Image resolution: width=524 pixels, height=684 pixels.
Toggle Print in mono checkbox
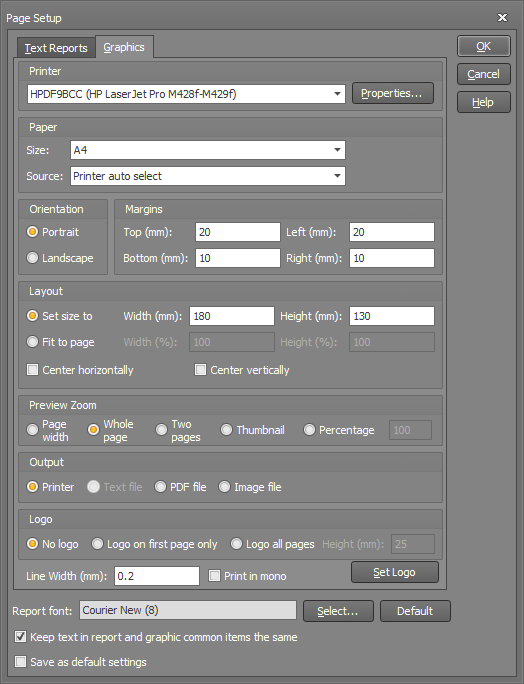tap(214, 576)
